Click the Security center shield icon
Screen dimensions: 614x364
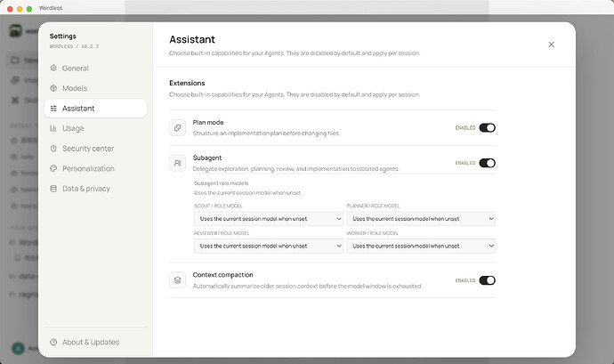[x=53, y=149]
